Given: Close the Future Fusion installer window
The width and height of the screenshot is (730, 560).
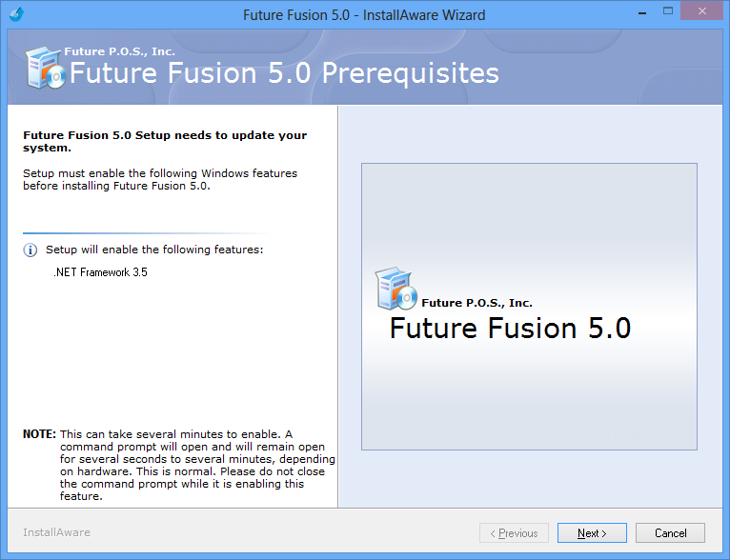Looking at the screenshot, I should click(702, 11).
